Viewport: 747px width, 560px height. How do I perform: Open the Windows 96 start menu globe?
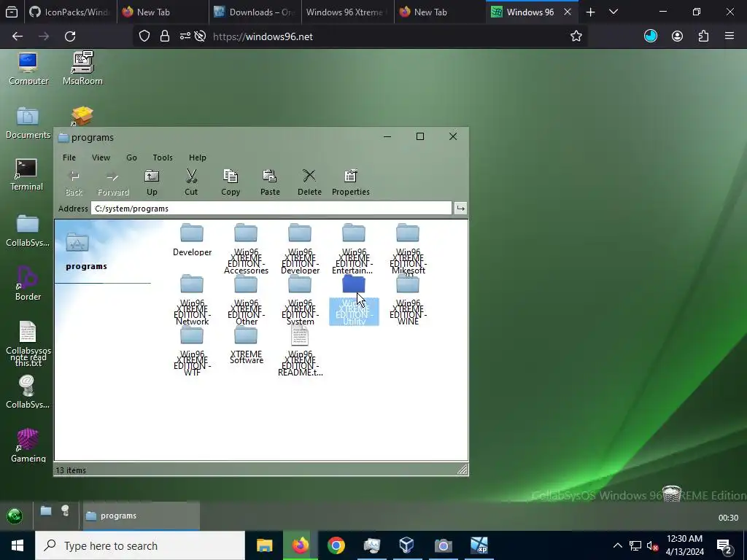15,516
